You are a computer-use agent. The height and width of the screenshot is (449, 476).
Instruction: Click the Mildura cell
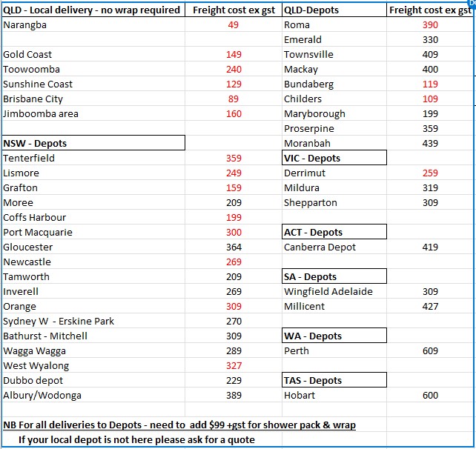[x=334, y=187]
